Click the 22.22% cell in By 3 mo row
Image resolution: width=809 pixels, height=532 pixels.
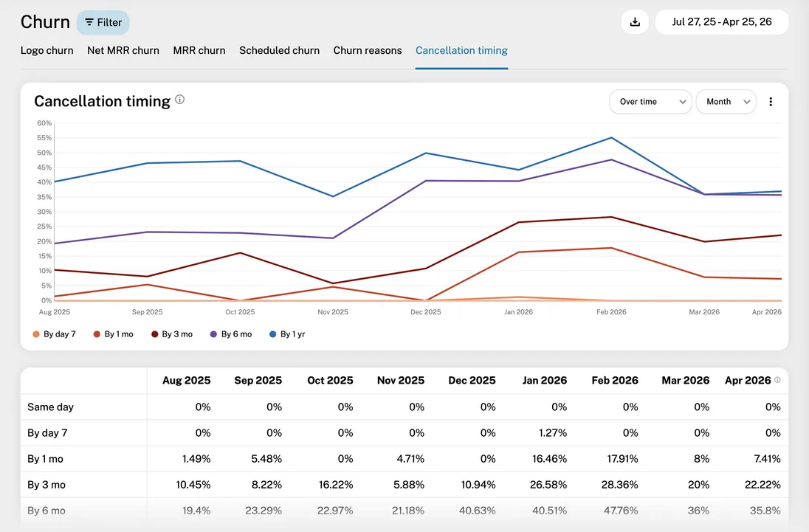pos(762,485)
